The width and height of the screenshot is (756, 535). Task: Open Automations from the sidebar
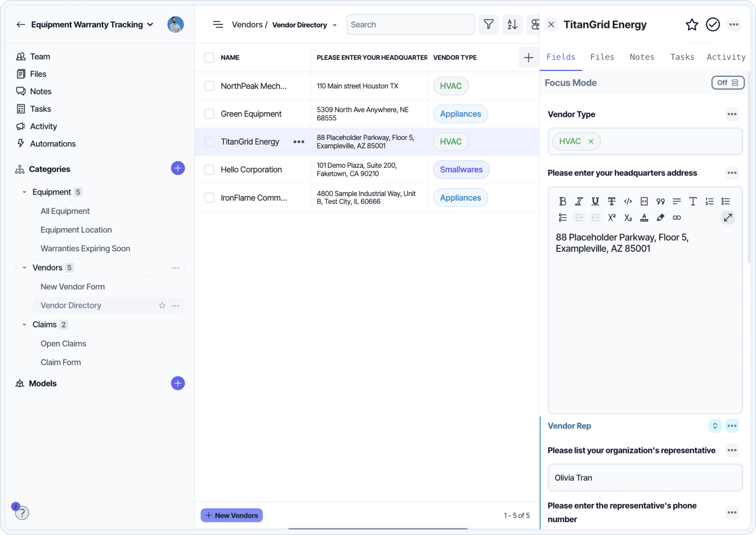coord(53,144)
